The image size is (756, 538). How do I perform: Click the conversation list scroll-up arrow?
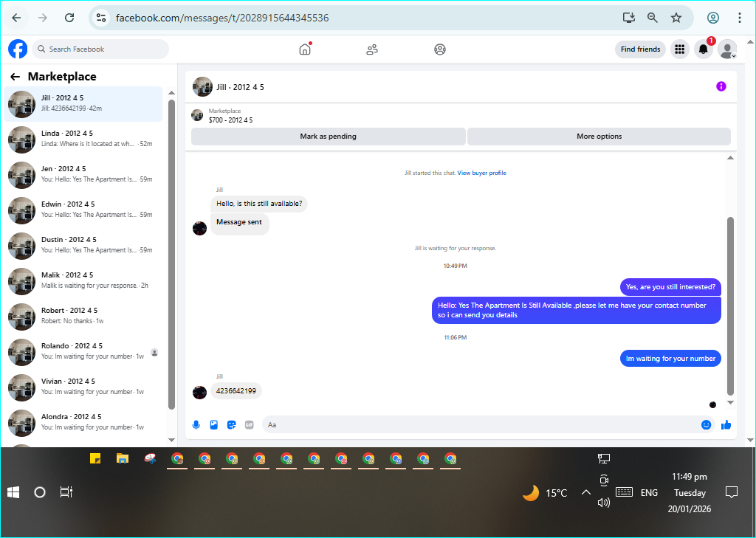(171, 92)
